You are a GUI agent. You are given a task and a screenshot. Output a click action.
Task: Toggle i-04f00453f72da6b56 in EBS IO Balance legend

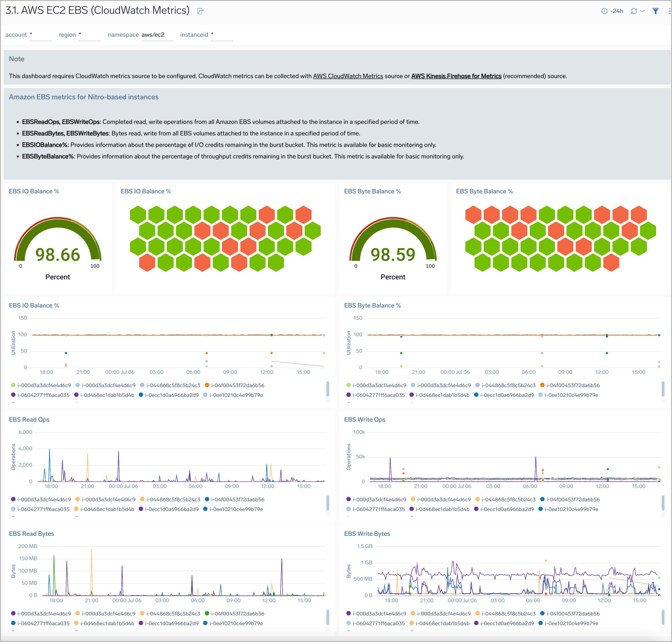point(234,385)
